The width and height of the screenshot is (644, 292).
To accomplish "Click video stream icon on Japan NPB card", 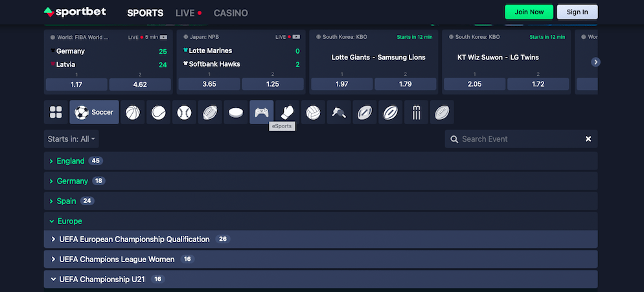I will (295, 37).
